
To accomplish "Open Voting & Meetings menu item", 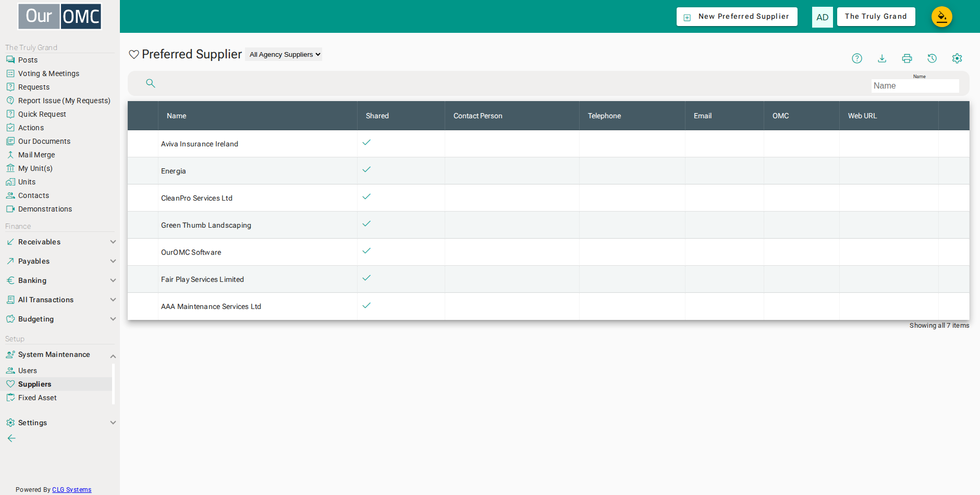I will 48,73.
